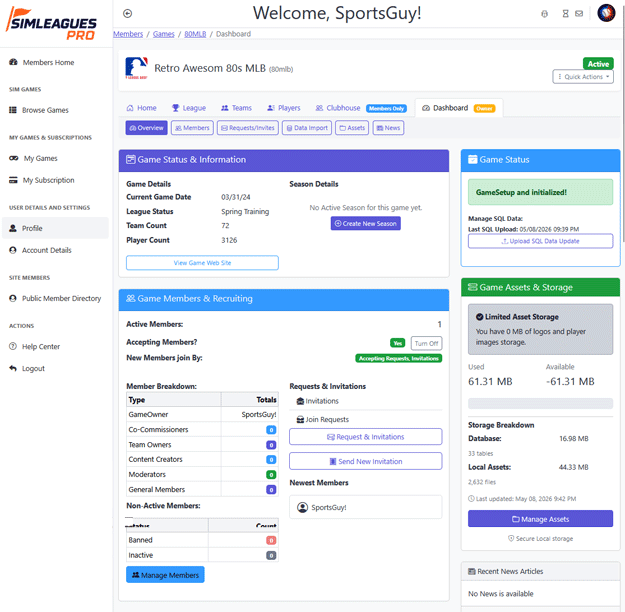Switch to the Clubhouse tab
The width and height of the screenshot is (625, 612).
point(360,108)
